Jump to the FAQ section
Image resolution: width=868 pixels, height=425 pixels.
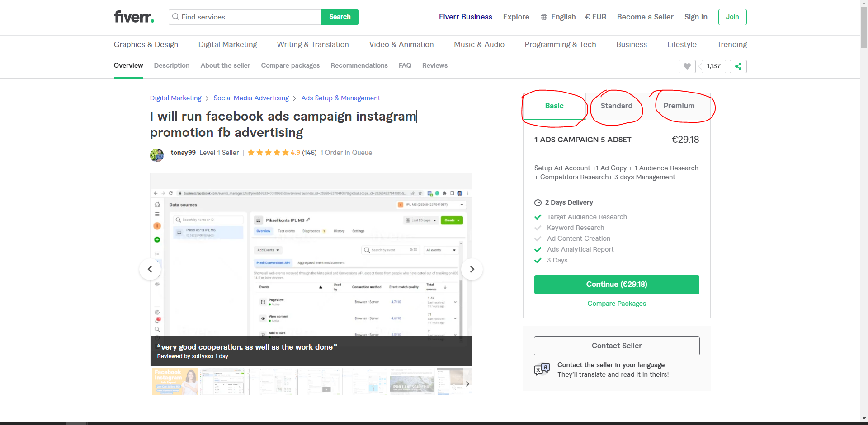point(405,65)
